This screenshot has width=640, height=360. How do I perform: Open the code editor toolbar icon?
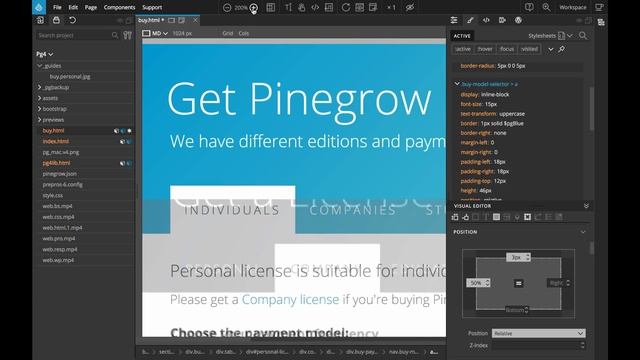[x=315, y=7]
